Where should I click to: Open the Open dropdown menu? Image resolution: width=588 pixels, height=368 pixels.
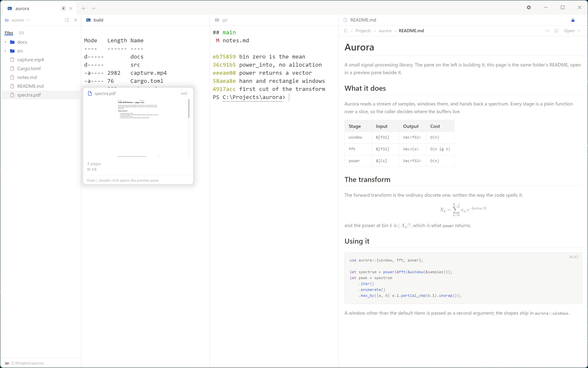[x=572, y=31]
